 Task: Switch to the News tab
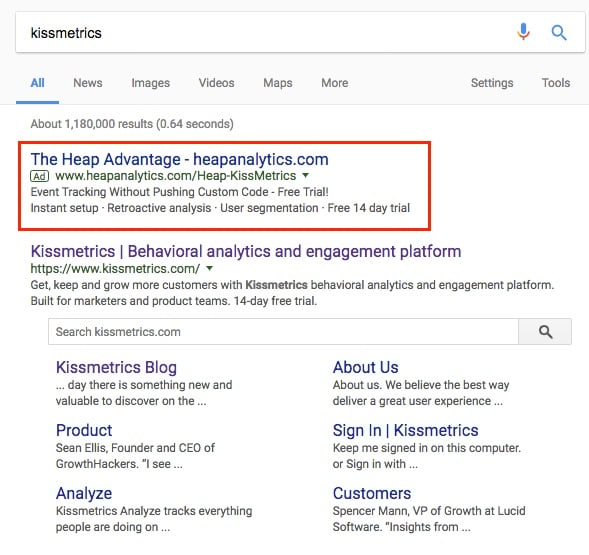click(x=88, y=83)
